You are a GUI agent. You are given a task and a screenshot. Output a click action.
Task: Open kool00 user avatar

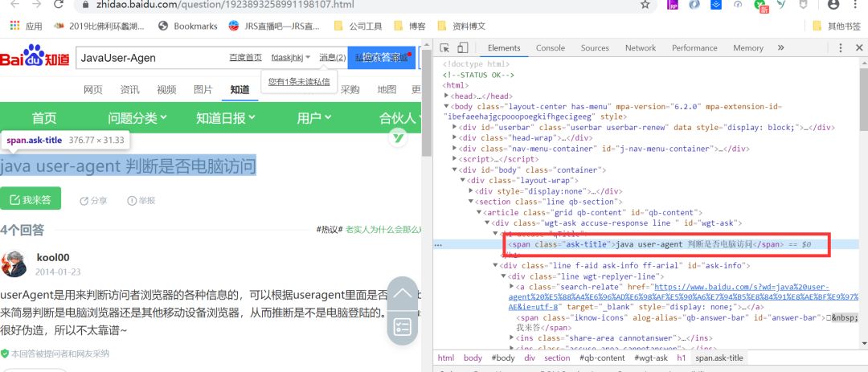[x=14, y=264]
